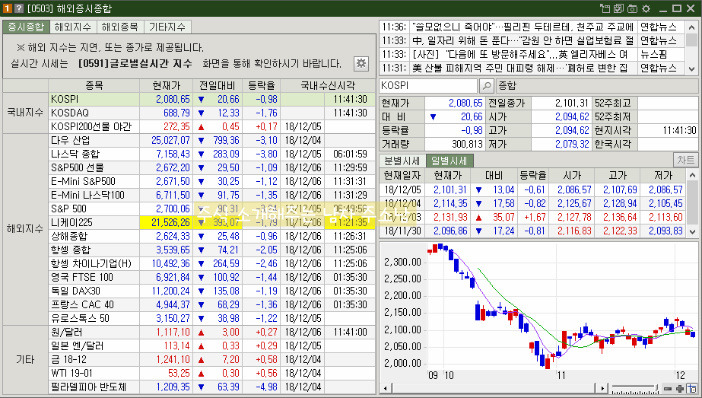Click the chart crosshair tool icon at bottom right
702x398 pixels.
click(692, 388)
